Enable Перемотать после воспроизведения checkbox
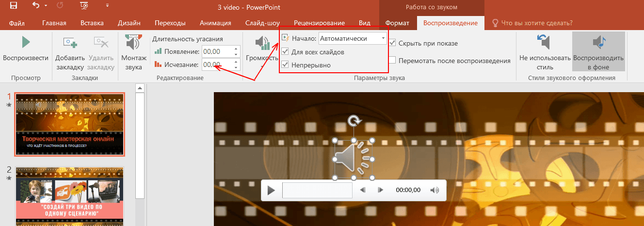The height and width of the screenshot is (226, 644). [x=392, y=61]
